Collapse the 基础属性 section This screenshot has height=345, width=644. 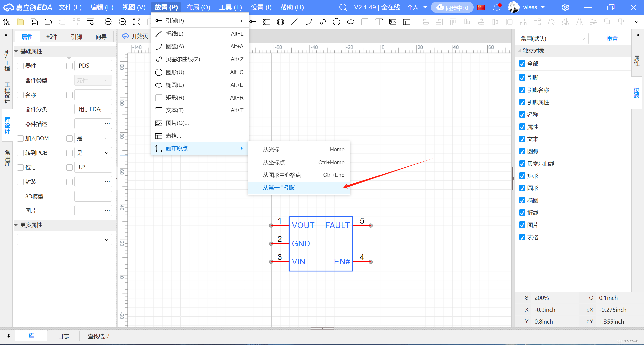tap(16, 51)
